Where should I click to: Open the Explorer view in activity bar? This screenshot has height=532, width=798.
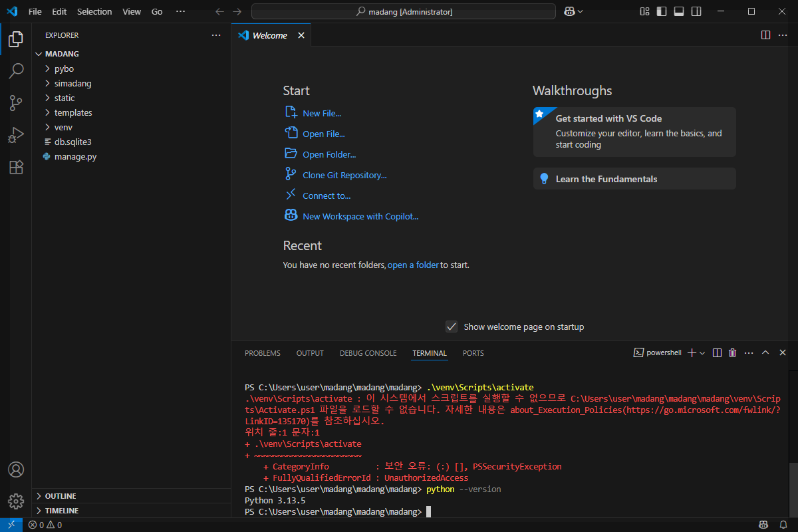click(x=16, y=39)
